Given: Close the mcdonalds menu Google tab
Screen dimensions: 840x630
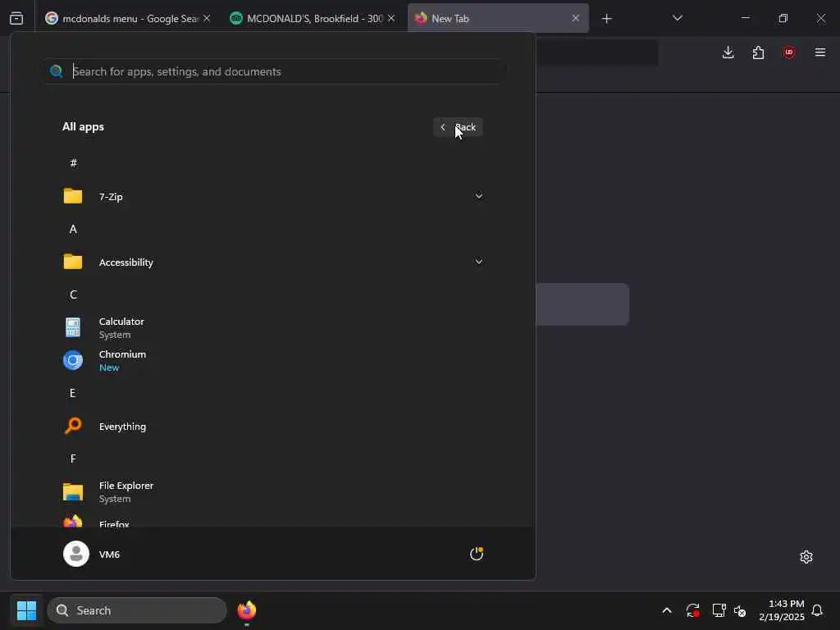Looking at the screenshot, I should 207,18.
